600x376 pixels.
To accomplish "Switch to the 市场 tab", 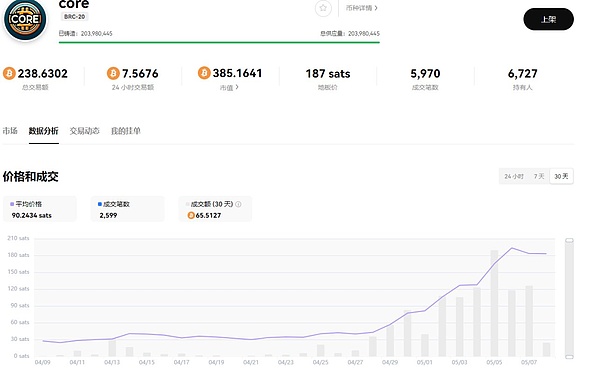I will (10, 131).
